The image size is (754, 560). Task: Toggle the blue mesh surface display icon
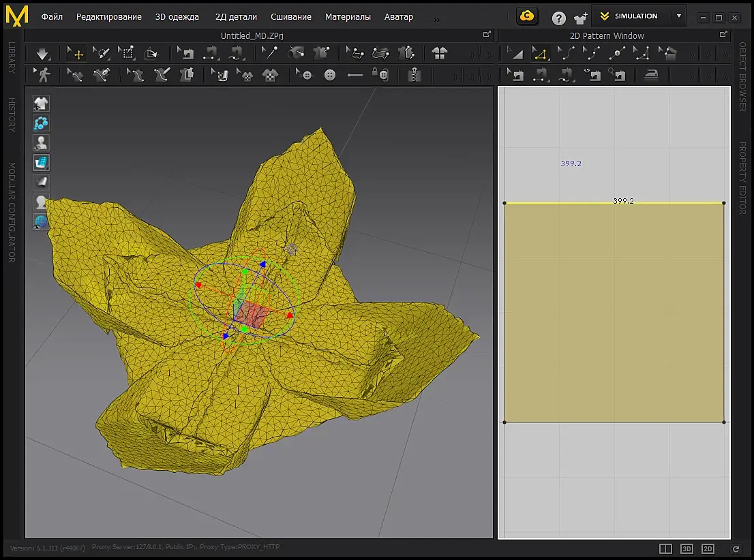pos(42,163)
